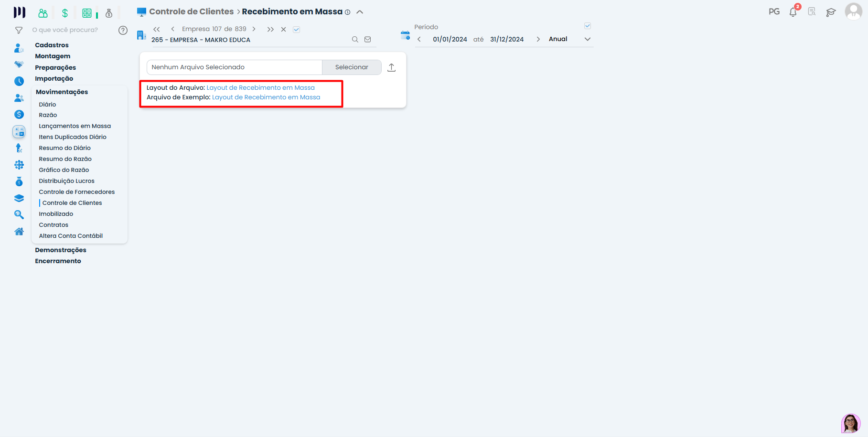868x437 pixels.
Task: Open the green people module icon
Action: point(43,13)
